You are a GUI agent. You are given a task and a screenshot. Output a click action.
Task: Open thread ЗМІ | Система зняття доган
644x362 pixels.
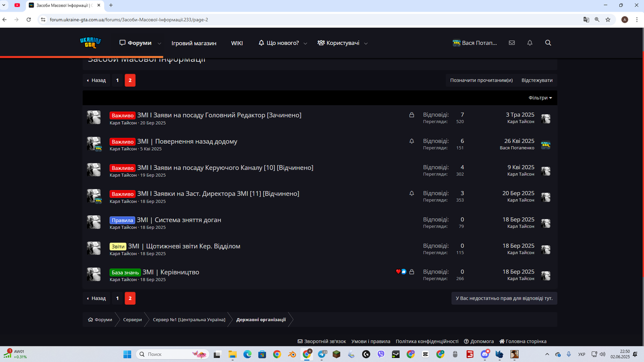pos(179,220)
